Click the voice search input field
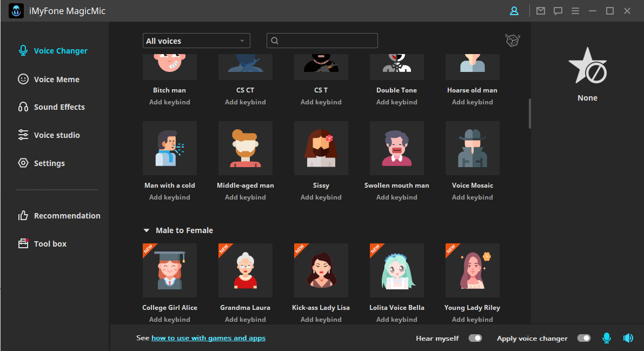Viewport: 644px width, 351px height. click(322, 41)
